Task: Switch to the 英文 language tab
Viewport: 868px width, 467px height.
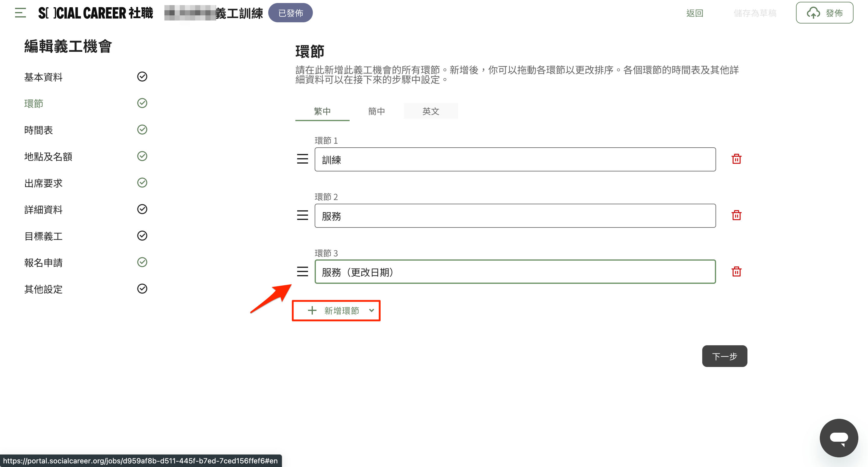Action: point(431,111)
